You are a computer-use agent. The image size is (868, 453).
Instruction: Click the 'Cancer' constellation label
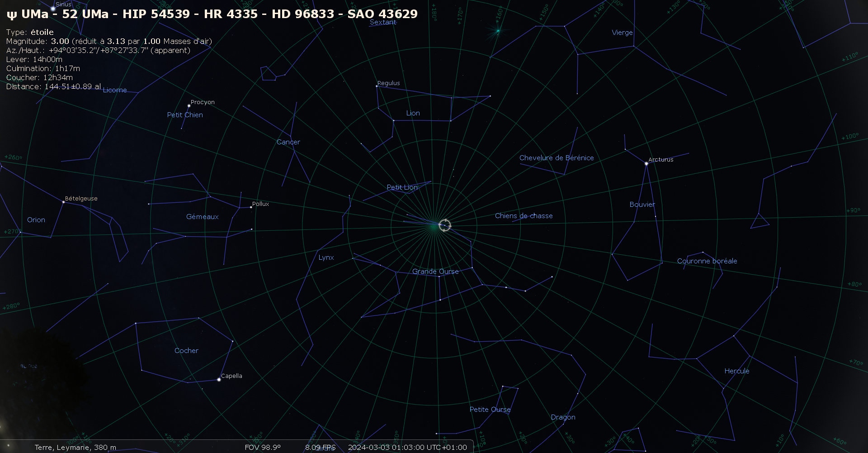tap(288, 142)
